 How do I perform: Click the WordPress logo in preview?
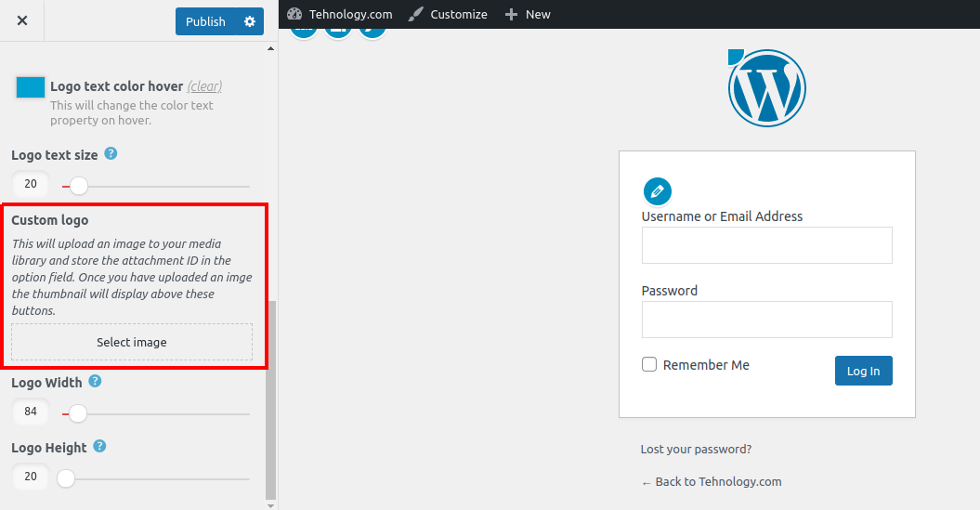(x=767, y=89)
